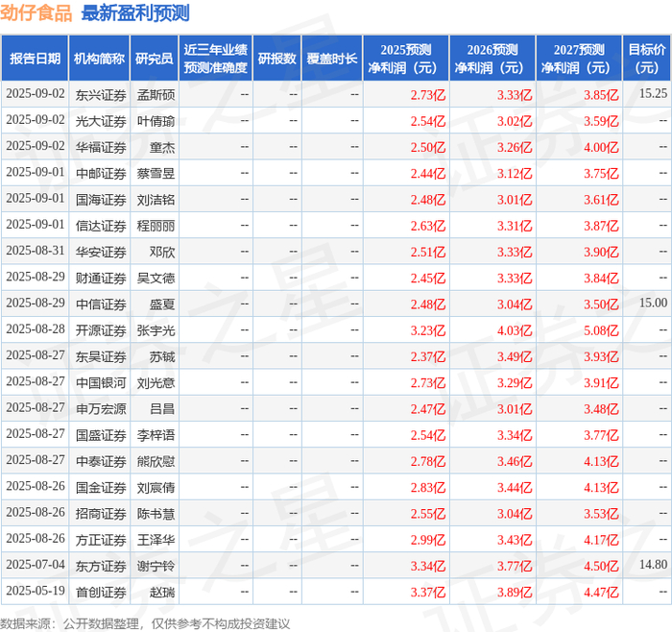Screen dimensions: 672x632
Task: Select 国盛证券 institution cell
Action: tap(101, 435)
